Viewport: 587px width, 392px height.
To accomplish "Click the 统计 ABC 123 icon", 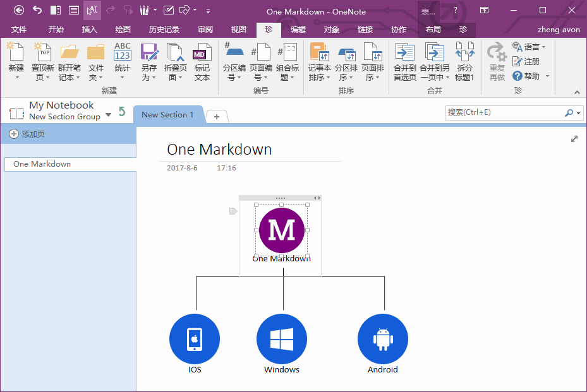I will click(x=123, y=51).
